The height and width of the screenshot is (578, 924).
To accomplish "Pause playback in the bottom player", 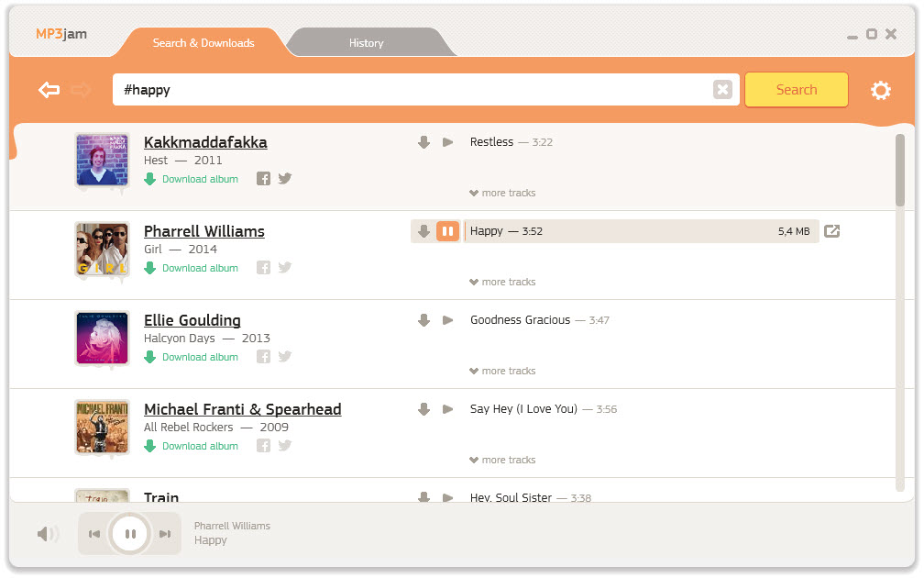I will tap(130, 534).
